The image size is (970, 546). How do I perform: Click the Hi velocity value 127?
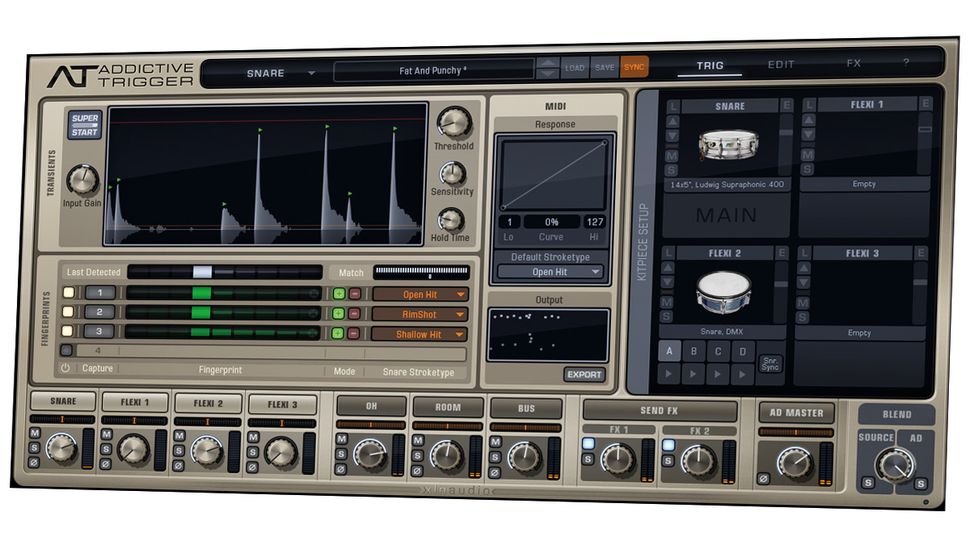(594, 221)
